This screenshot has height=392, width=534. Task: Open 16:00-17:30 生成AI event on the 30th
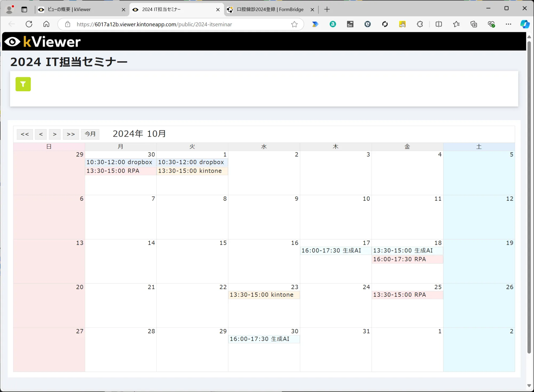click(260, 339)
